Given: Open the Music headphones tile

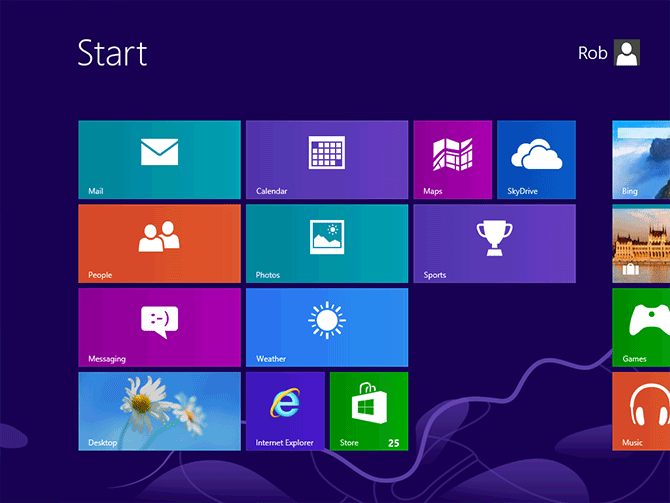Looking at the screenshot, I should 641,411.
